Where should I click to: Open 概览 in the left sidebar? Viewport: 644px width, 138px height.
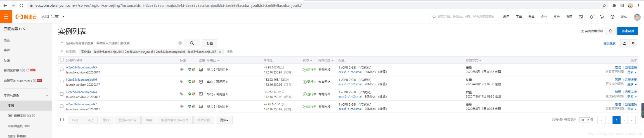pyautogui.click(x=7, y=40)
